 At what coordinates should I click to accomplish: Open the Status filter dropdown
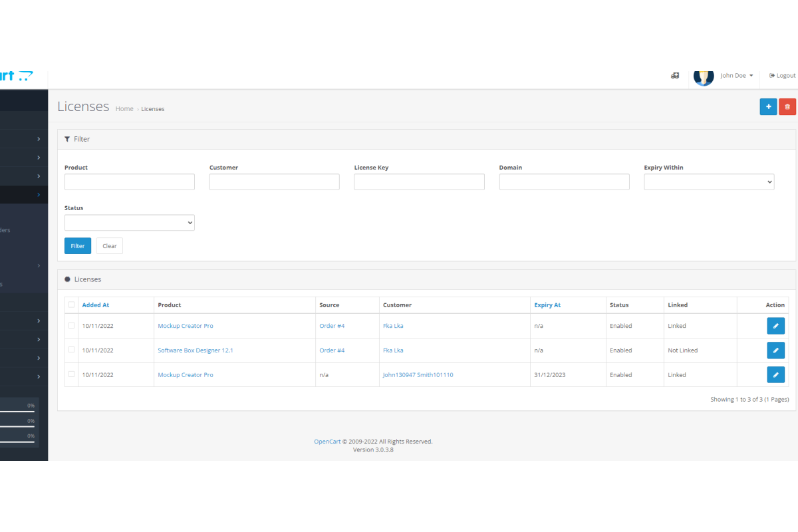click(129, 223)
